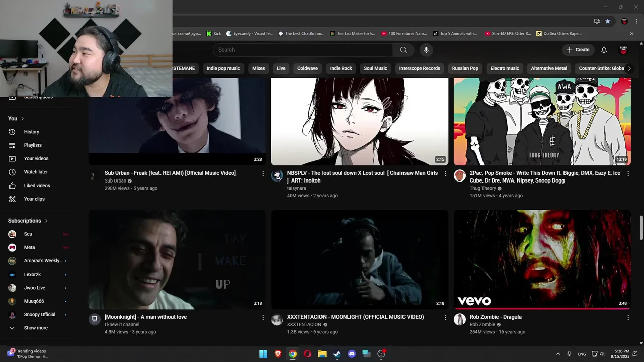The width and height of the screenshot is (644, 362).
Task: Click the Create button
Action: (x=578, y=50)
